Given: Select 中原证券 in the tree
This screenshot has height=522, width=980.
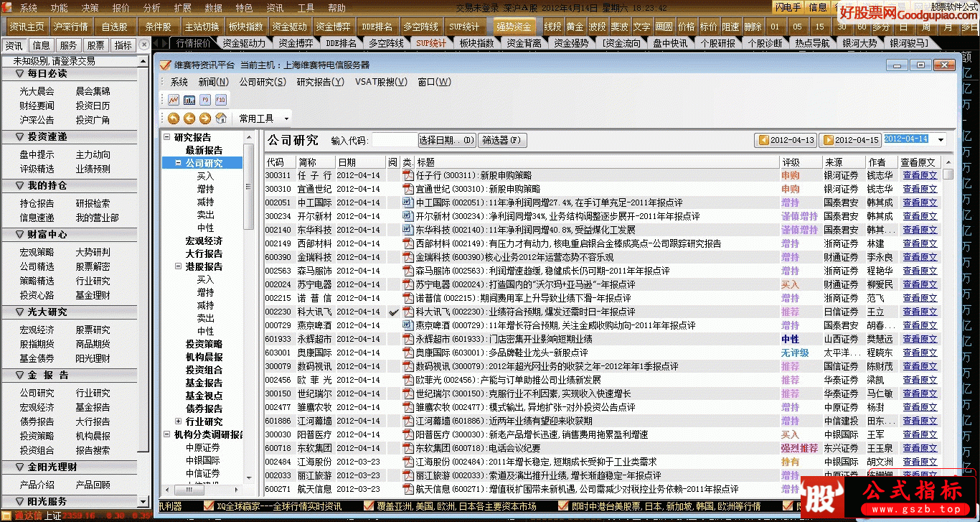Looking at the screenshot, I should click(x=203, y=447).
